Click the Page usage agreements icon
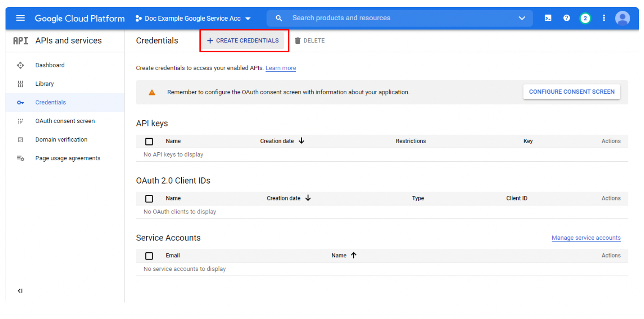 (20, 158)
